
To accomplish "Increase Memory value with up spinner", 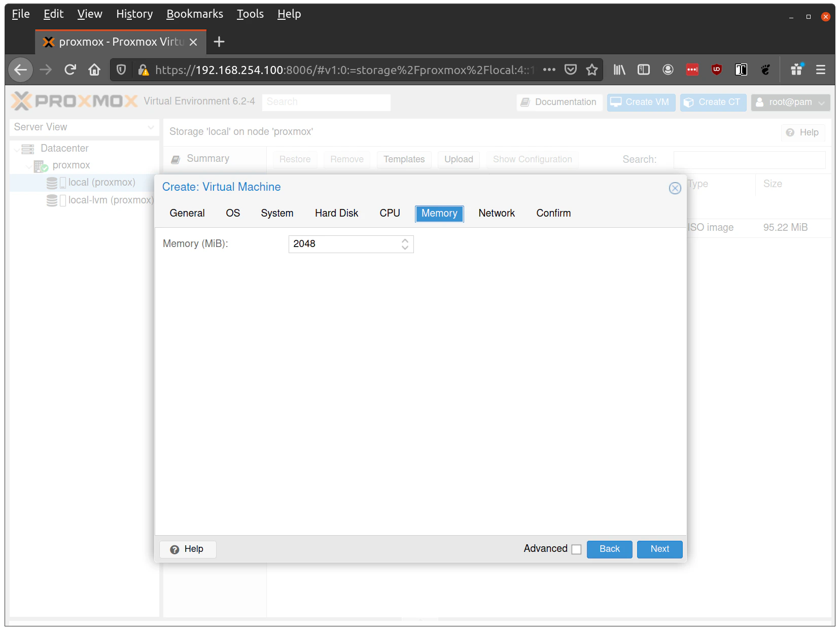I will pyautogui.click(x=405, y=240).
